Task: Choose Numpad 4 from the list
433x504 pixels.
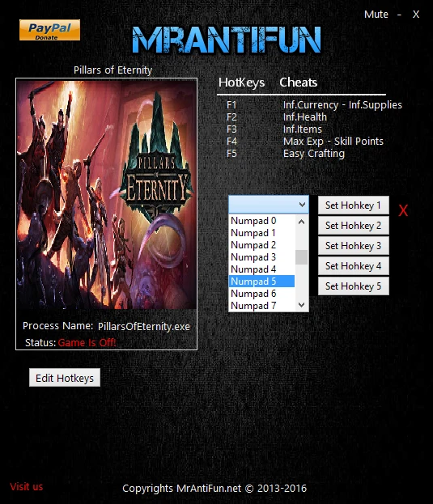Action: coord(261,269)
